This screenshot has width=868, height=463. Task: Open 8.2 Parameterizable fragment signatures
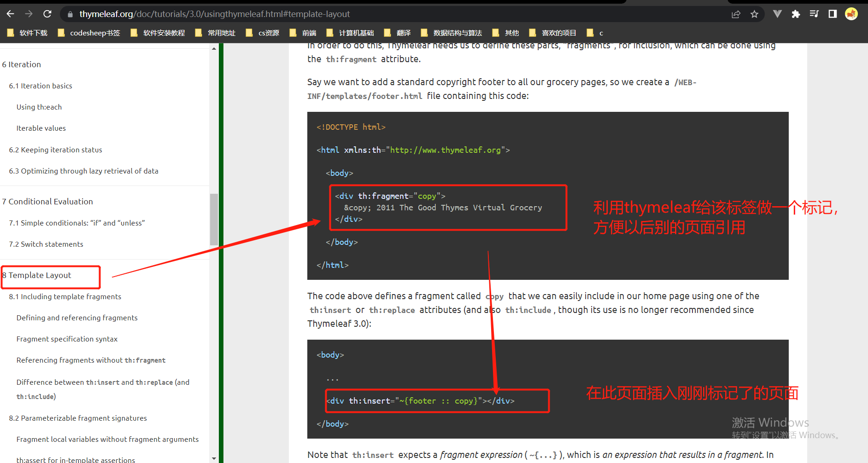78,418
